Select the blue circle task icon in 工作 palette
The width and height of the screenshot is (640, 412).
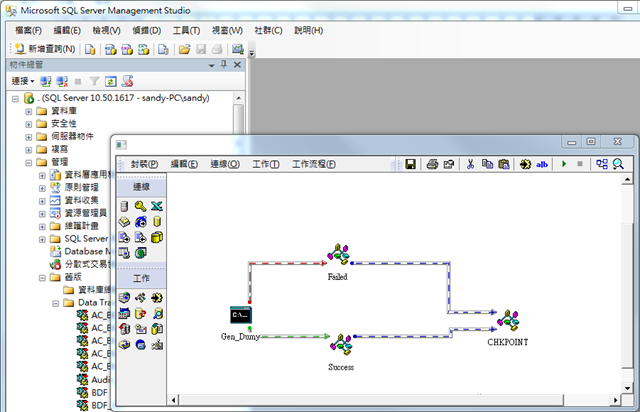point(141,345)
